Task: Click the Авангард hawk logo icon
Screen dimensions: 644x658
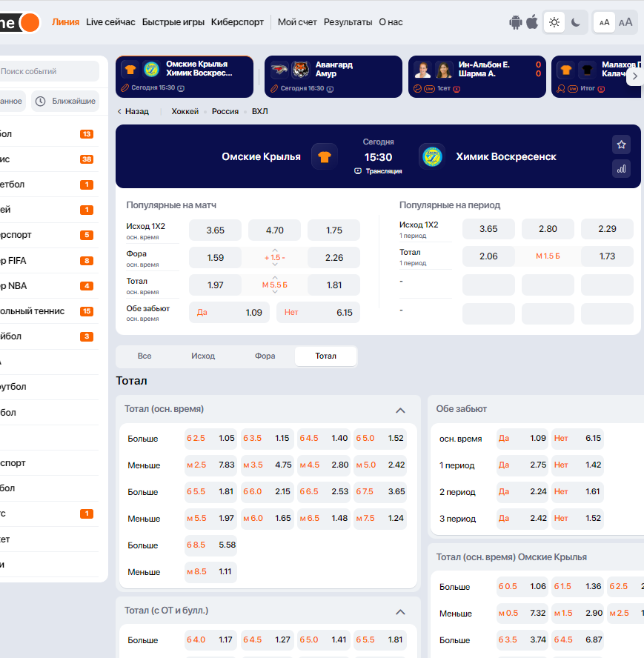Action: click(x=279, y=70)
